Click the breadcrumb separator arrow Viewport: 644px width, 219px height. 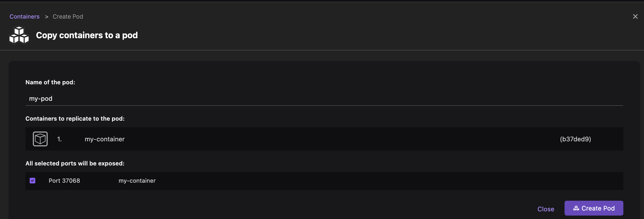pyautogui.click(x=47, y=17)
